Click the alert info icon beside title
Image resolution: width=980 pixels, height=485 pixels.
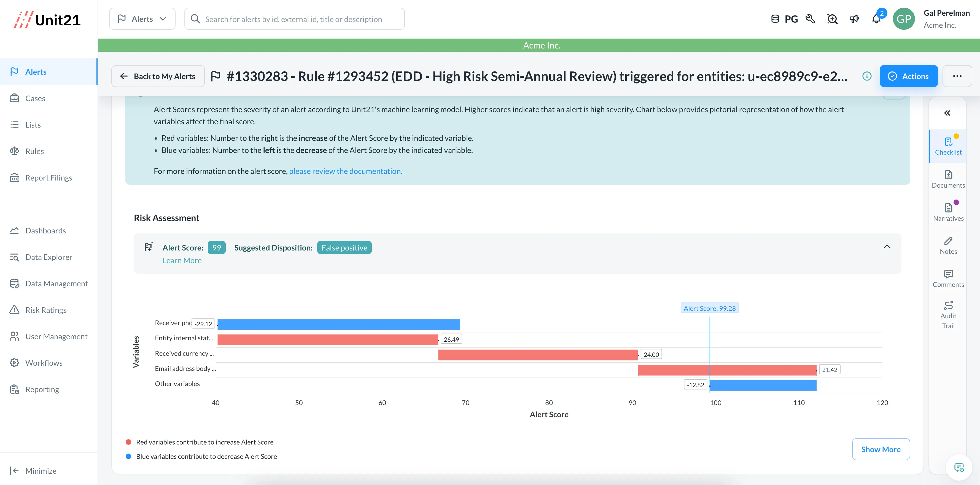coord(867,76)
